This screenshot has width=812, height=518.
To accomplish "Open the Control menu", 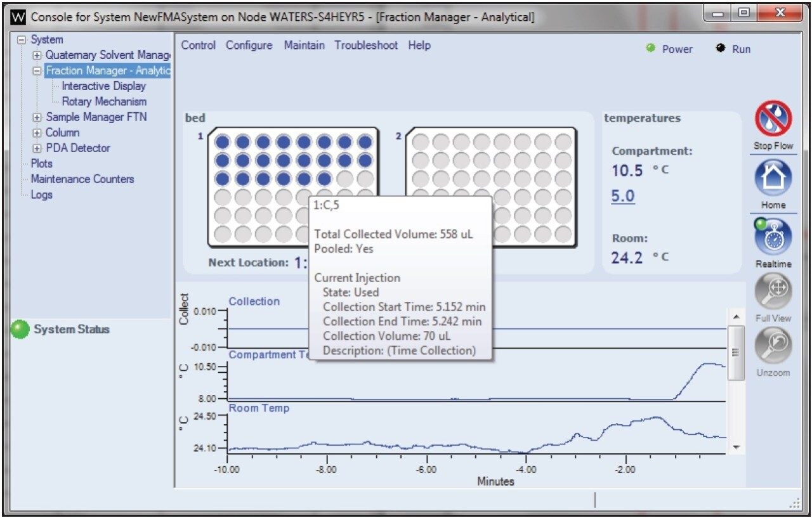I will (198, 45).
